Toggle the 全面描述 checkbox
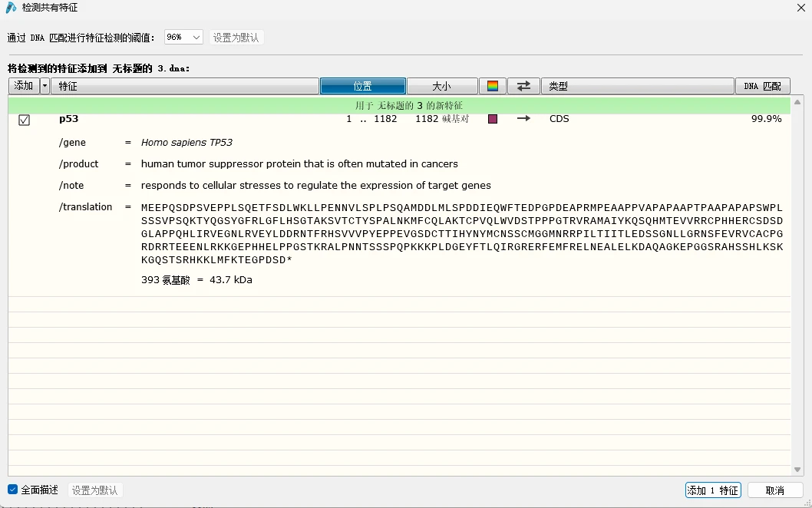This screenshot has width=812, height=508. pos(13,490)
